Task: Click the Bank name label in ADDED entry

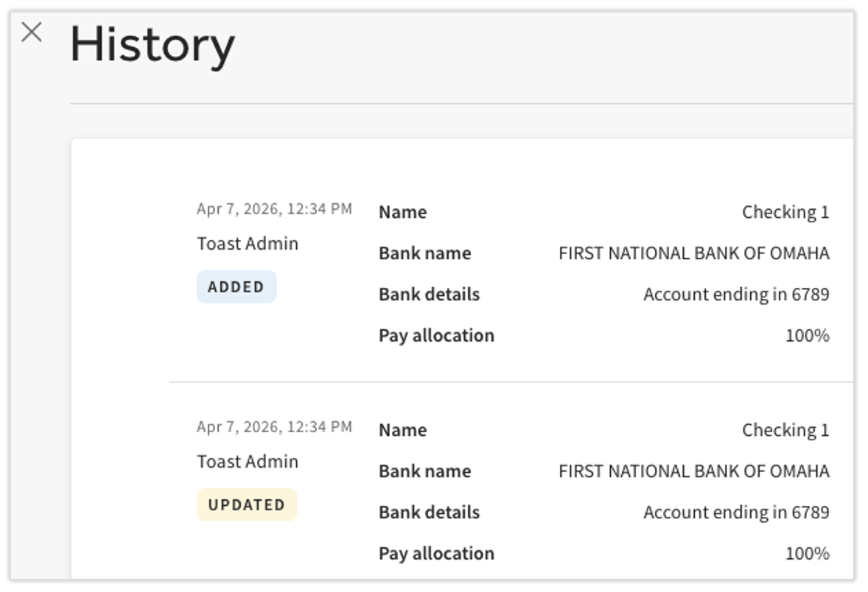Action: pos(424,254)
